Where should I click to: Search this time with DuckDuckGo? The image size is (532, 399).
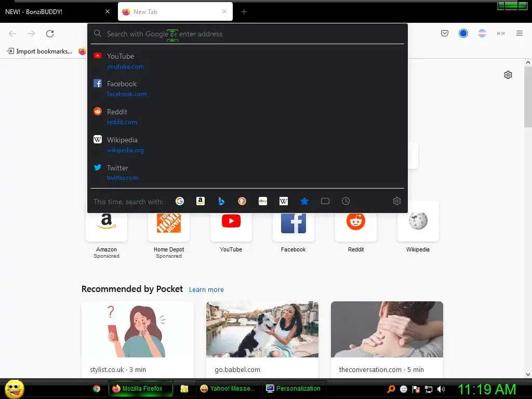(x=242, y=201)
